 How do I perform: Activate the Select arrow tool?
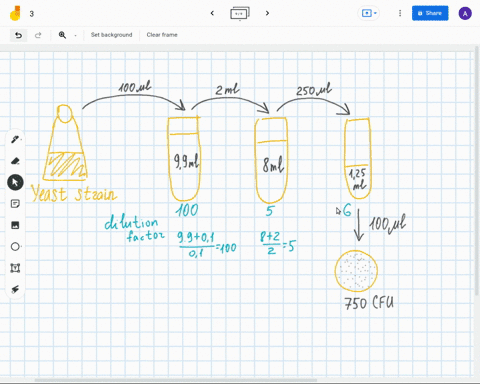pos(15,182)
